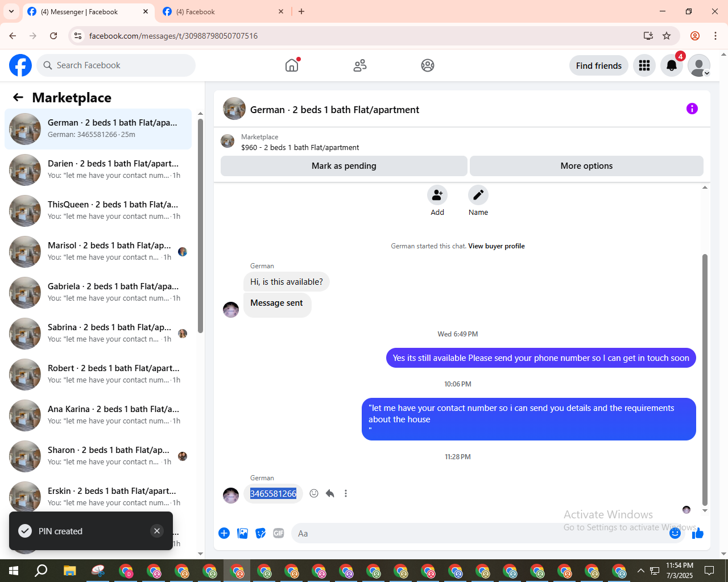
Task: Open the account profile avatar menu
Action: pyautogui.click(x=699, y=65)
